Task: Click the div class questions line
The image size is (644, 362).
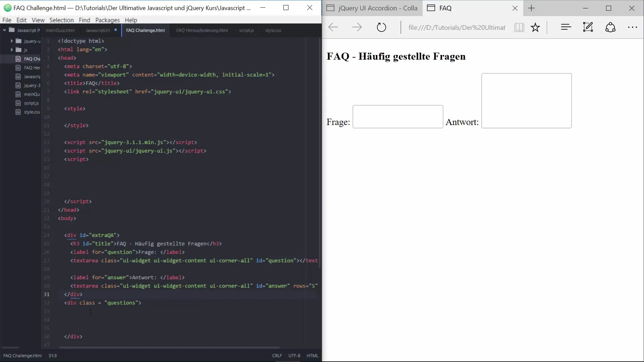Action: coord(103,303)
